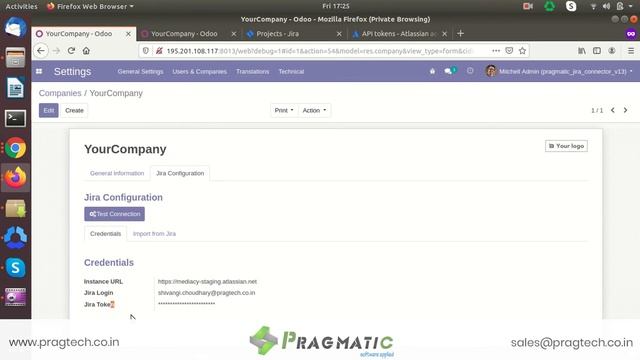Go to Companies breadcrumb link
The image size is (640, 360).
[x=60, y=93]
